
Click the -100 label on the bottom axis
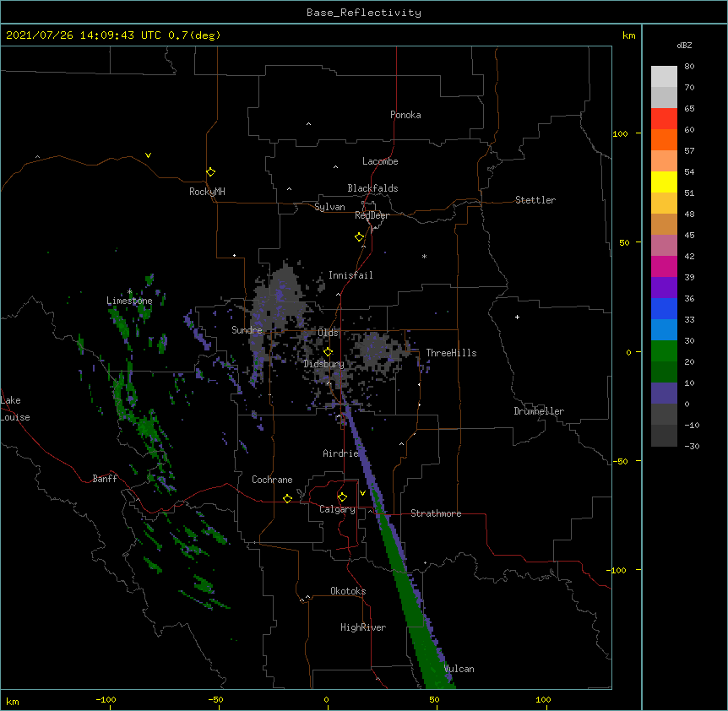(x=106, y=699)
